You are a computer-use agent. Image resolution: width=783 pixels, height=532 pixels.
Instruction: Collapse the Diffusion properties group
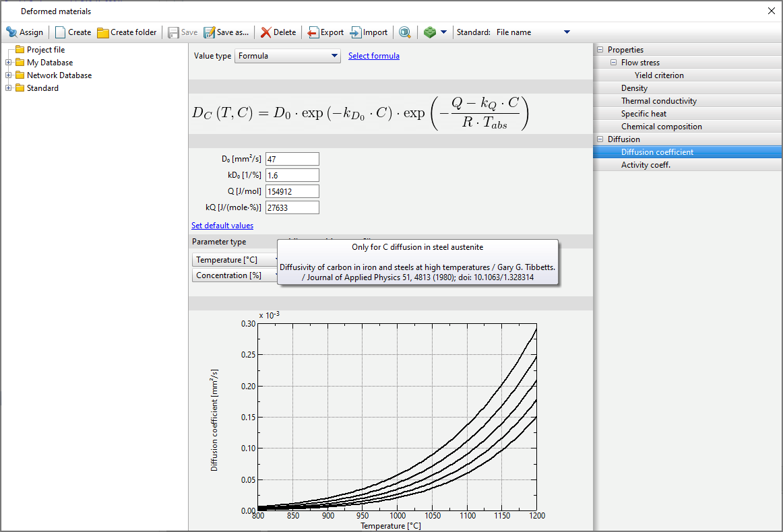pos(600,139)
